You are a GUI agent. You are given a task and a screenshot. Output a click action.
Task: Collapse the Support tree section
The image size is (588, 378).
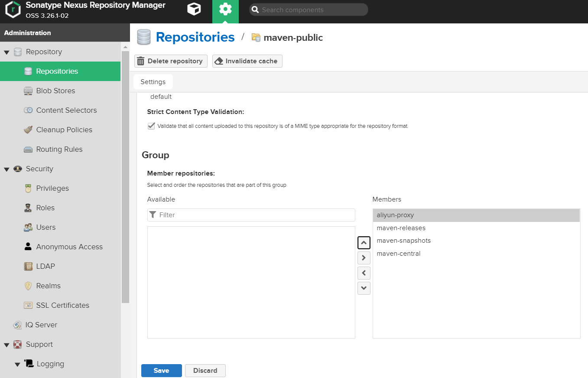6,345
